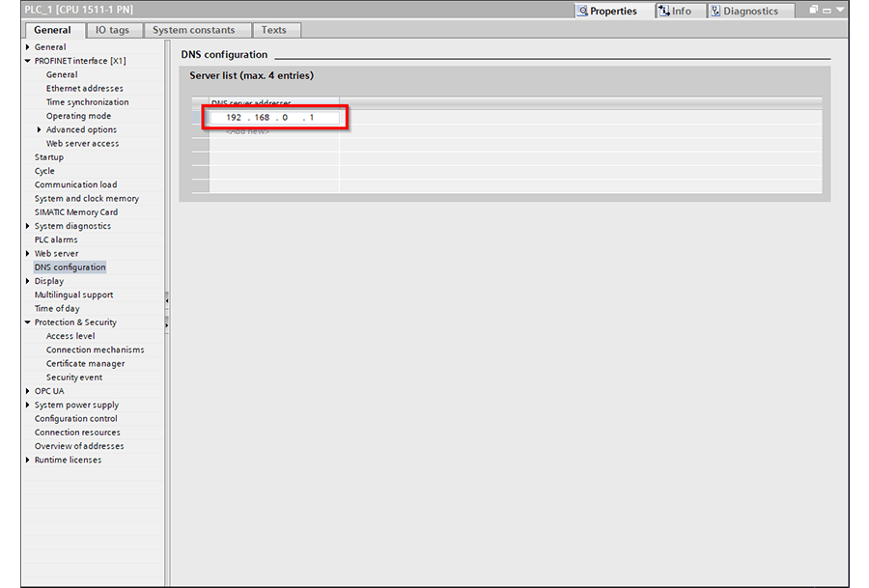Open Ethernet addresses settings
Viewport: 869px width, 588px height.
pos(84,89)
